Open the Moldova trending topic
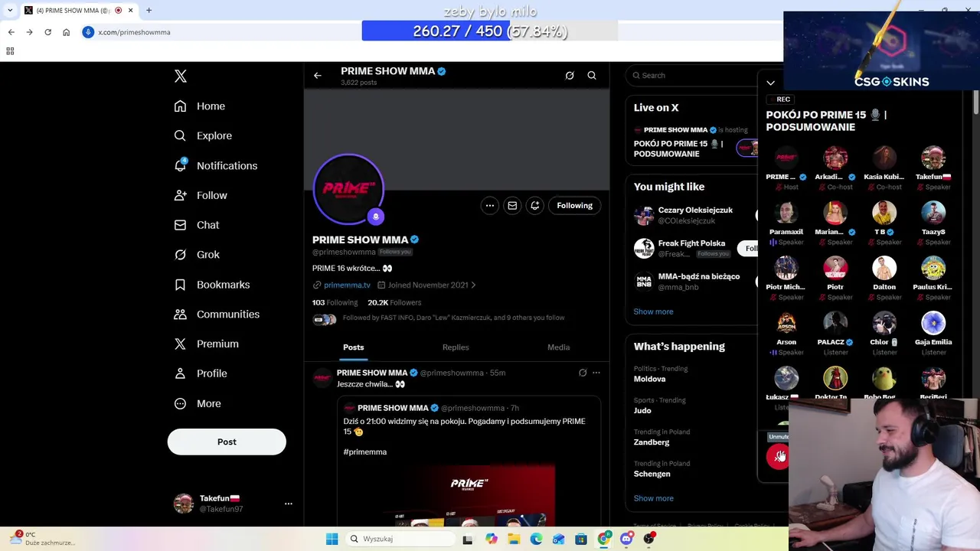This screenshot has width=980, height=551. (x=649, y=379)
